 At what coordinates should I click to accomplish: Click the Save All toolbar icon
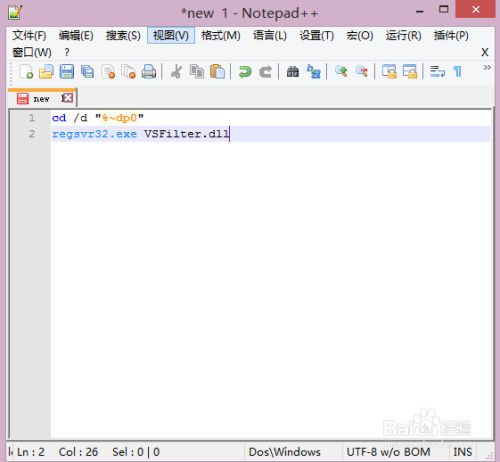87,72
